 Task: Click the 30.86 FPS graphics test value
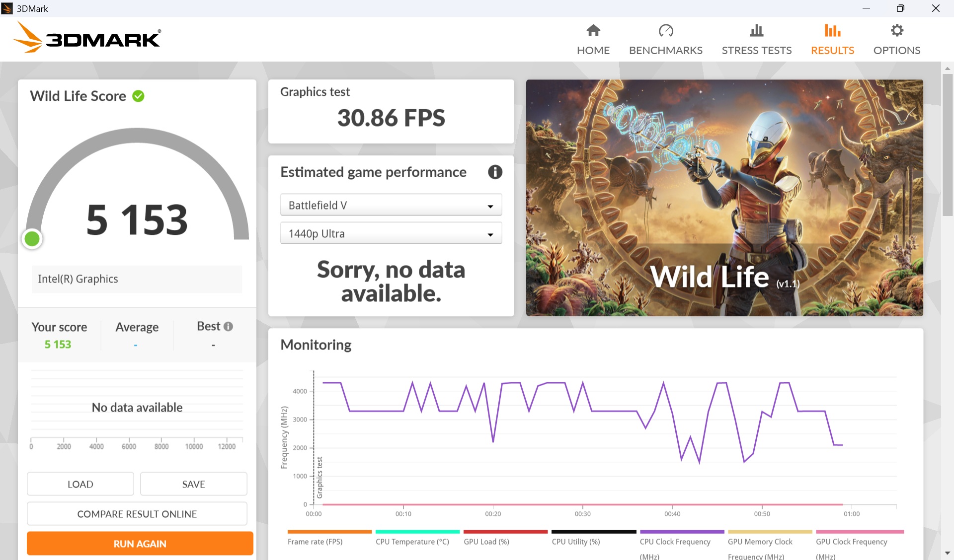pyautogui.click(x=391, y=118)
